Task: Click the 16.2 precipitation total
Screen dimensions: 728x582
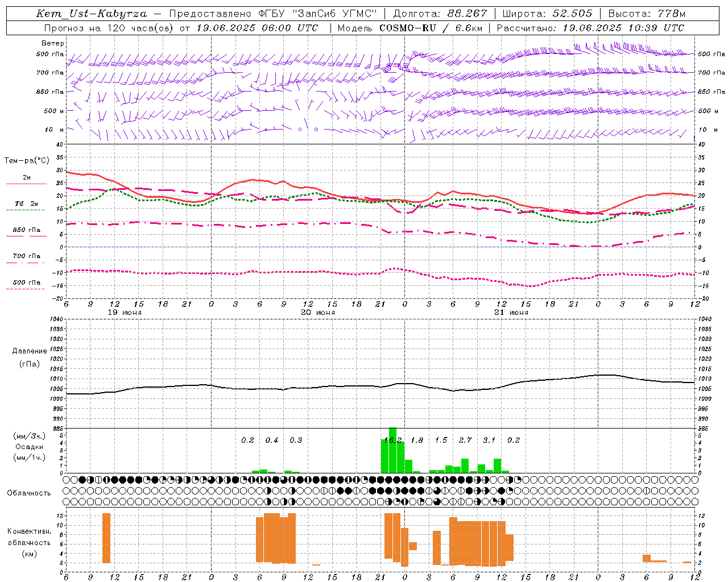Action: 393,440
